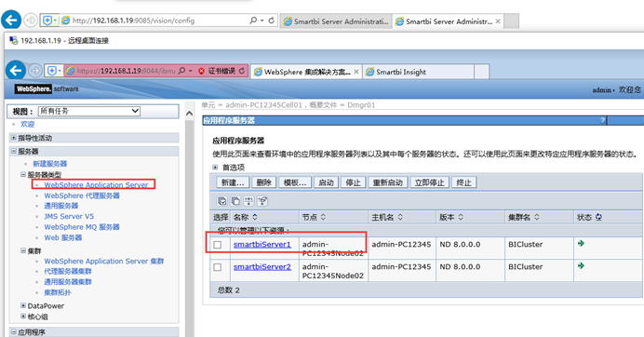The height and width of the screenshot is (337, 644).
Task: Click the status arrow icon for smartbiServer1
Action: (x=581, y=244)
